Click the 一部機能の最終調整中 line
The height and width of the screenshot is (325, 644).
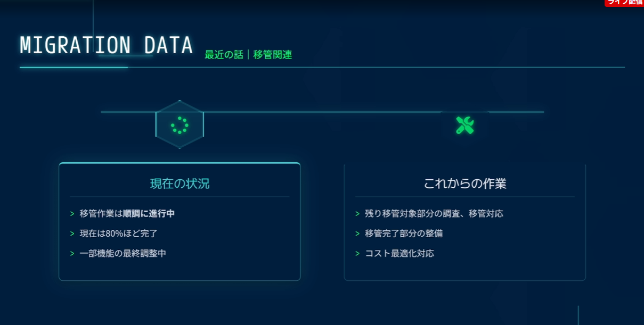point(123,254)
